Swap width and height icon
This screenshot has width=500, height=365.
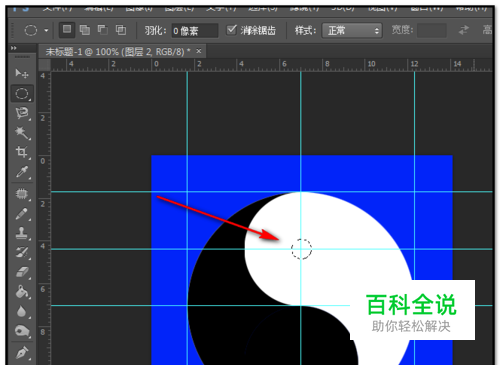pyautogui.click(x=464, y=30)
